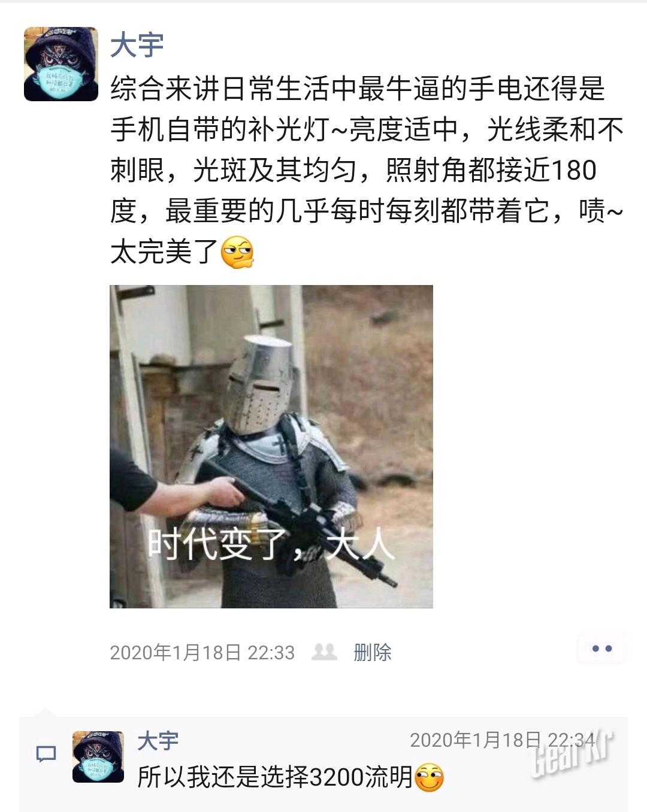
Task: Open 大宇's avatar on the main post
Action: [61, 64]
